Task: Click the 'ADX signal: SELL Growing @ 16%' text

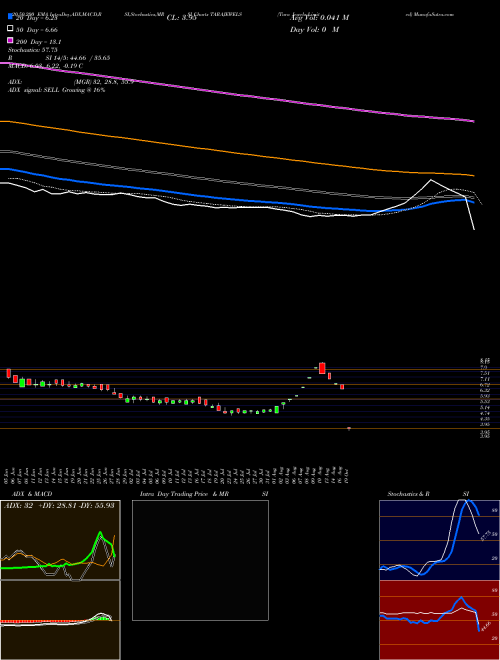Action: [56, 90]
